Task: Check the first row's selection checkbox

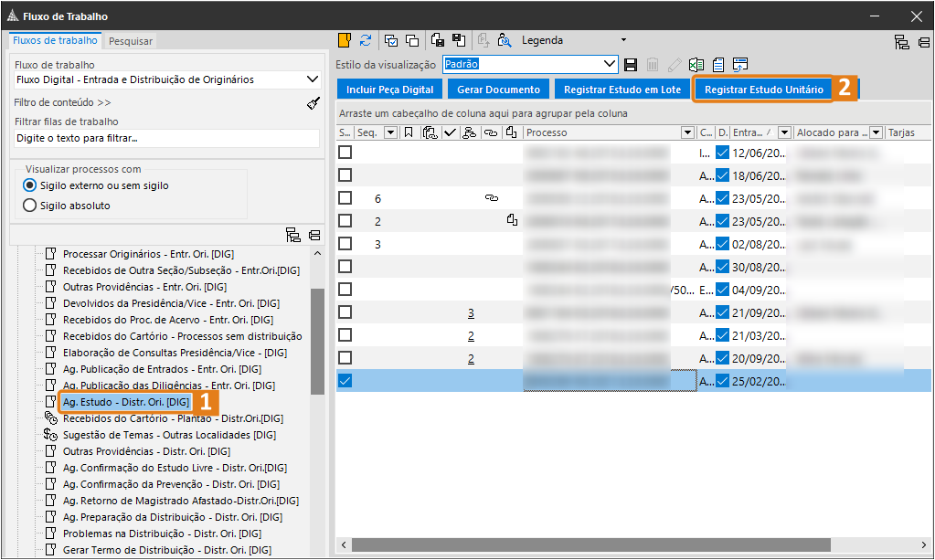Action: [x=345, y=153]
